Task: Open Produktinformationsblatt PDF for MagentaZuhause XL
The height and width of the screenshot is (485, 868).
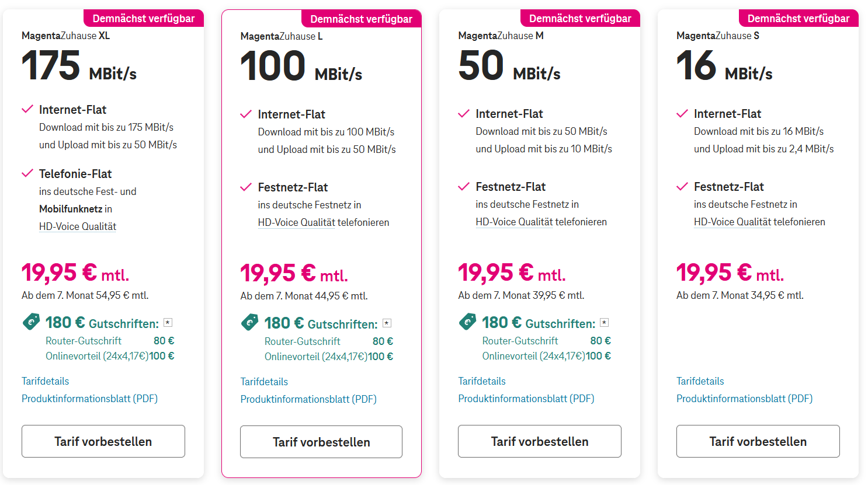Action: pos(89,399)
